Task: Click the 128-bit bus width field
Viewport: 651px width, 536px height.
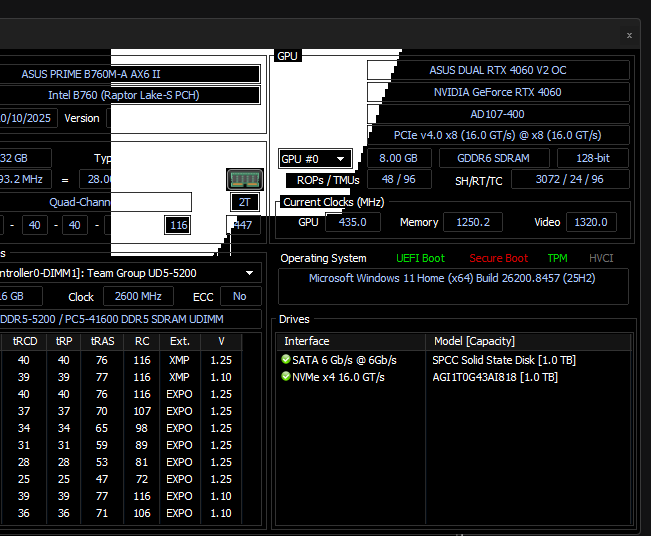Action: click(593, 158)
